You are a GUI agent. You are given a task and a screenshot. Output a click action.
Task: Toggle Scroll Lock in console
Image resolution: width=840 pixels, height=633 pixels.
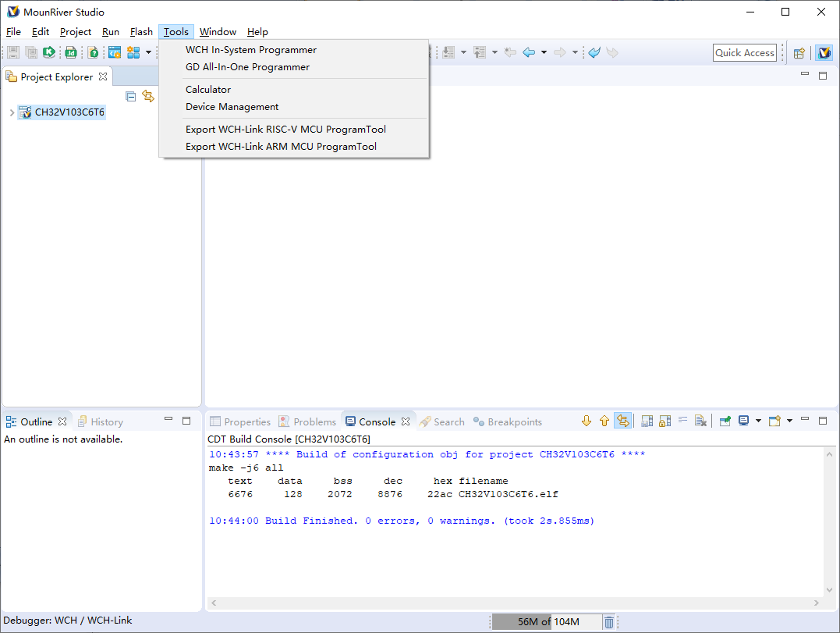(x=665, y=421)
